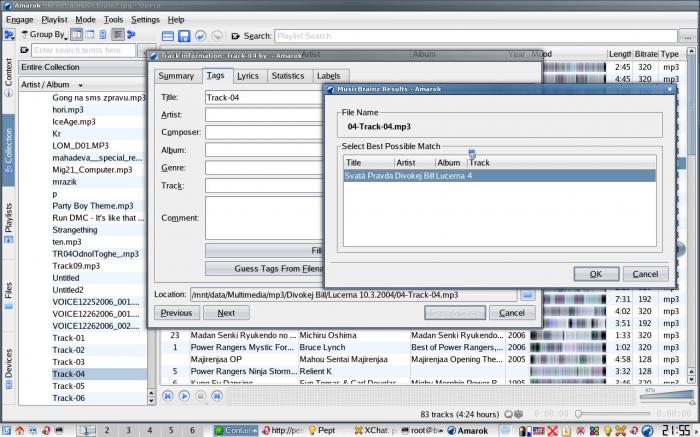The width and height of the screenshot is (700, 437).
Task: Click the play button in player bar
Action: [184, 395]
